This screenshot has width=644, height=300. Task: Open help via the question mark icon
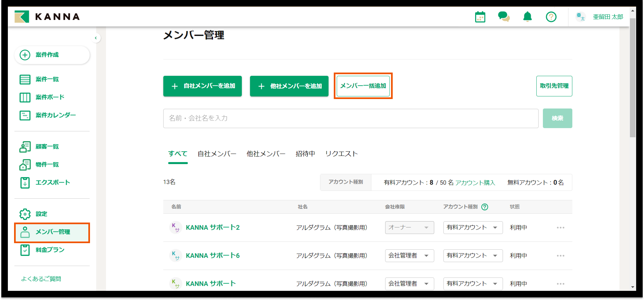pyautogui.click(x=551, y=17)
